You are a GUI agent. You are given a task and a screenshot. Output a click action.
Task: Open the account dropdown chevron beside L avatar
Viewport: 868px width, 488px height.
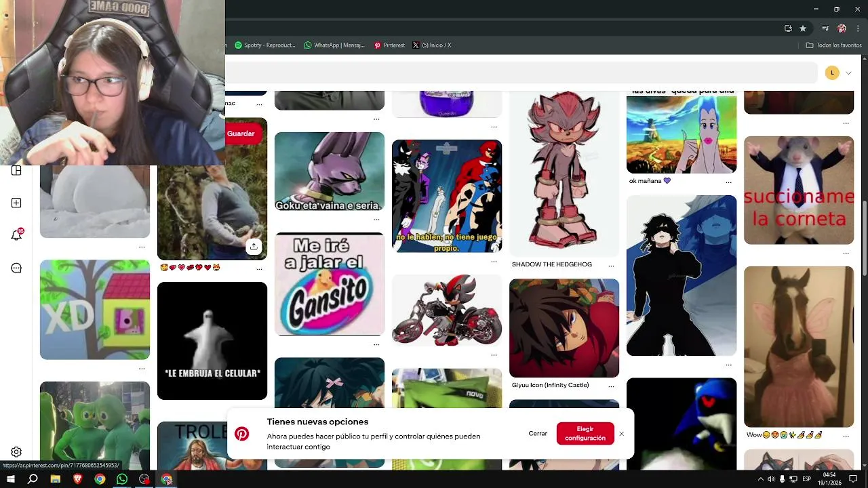coord(848,73)
